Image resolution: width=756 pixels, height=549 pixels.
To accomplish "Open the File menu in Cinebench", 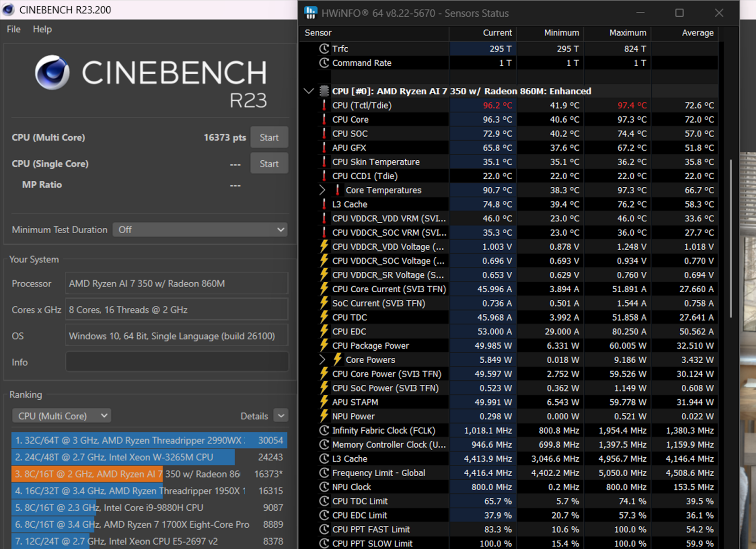I will pos(14,29).
